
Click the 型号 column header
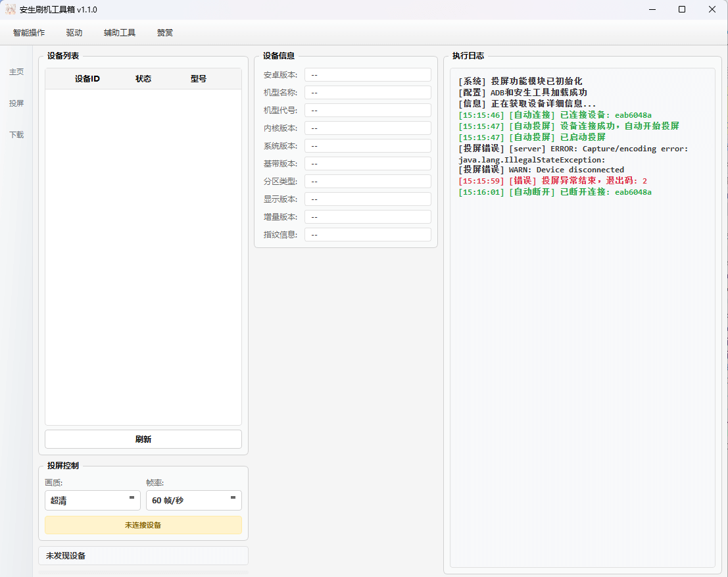199,78
